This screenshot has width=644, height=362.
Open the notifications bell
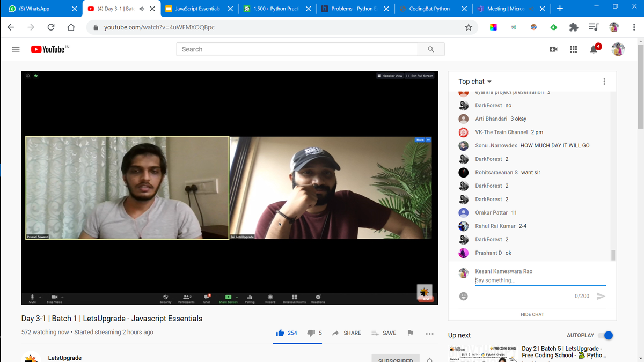click(594, 49)
